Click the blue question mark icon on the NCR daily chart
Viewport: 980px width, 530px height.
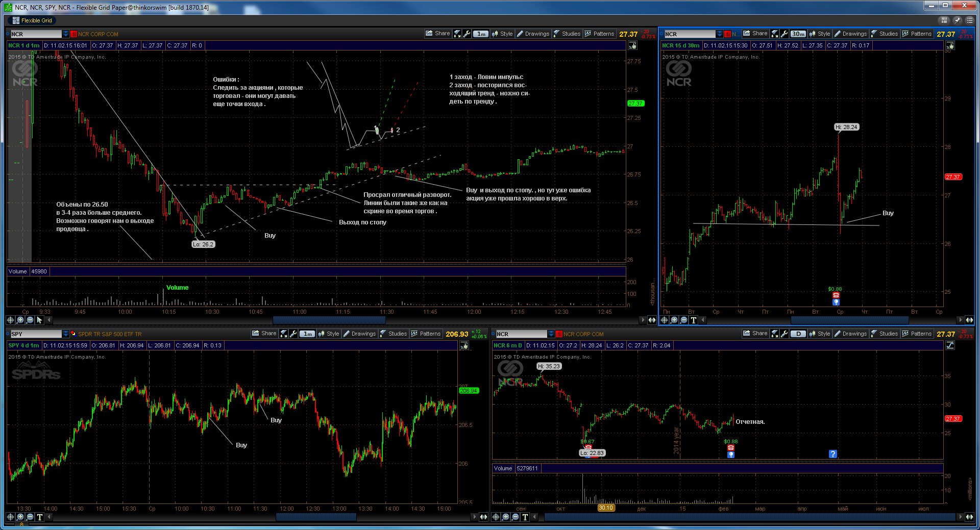833,454
